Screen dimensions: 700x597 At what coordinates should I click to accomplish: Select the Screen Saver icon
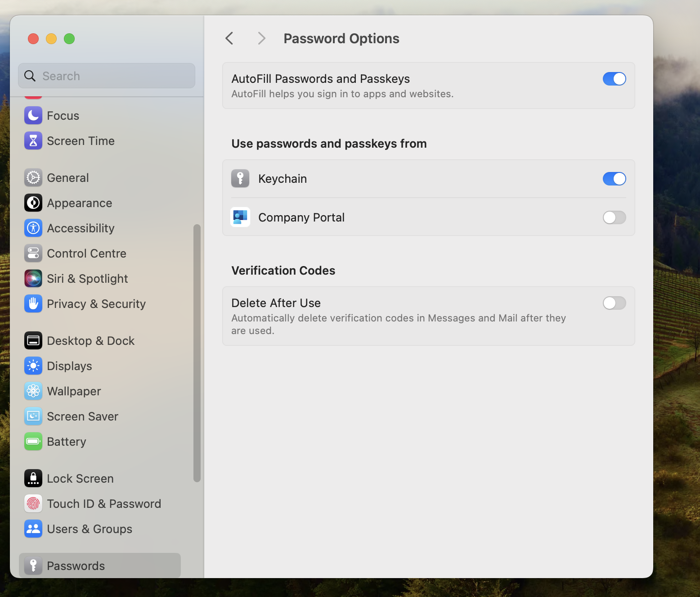[x=33, y=416]
